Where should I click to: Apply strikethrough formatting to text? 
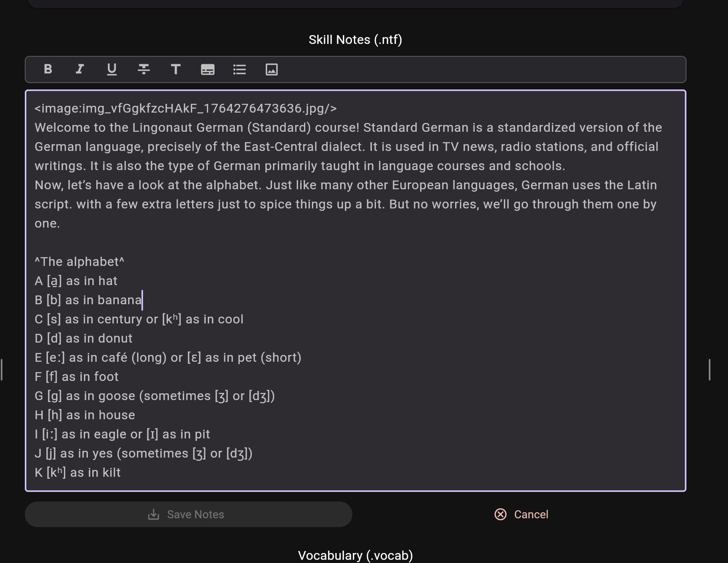(144, 69)
